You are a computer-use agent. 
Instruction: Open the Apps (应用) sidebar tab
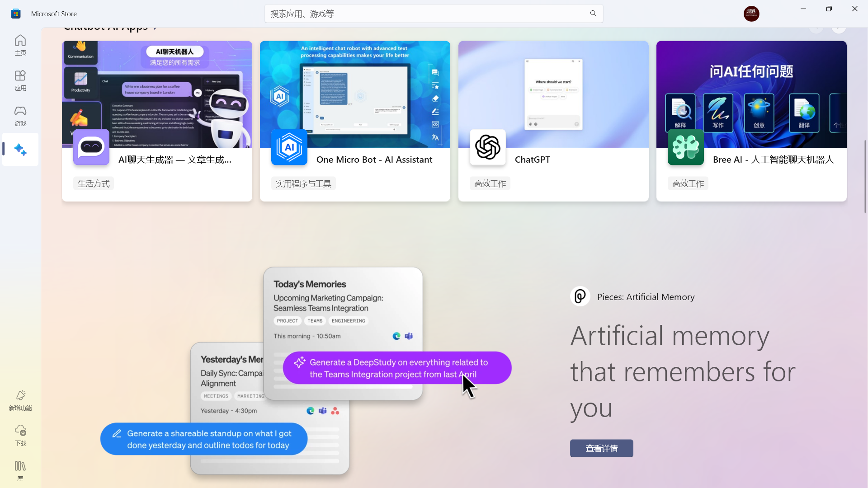tap(20, 80)
